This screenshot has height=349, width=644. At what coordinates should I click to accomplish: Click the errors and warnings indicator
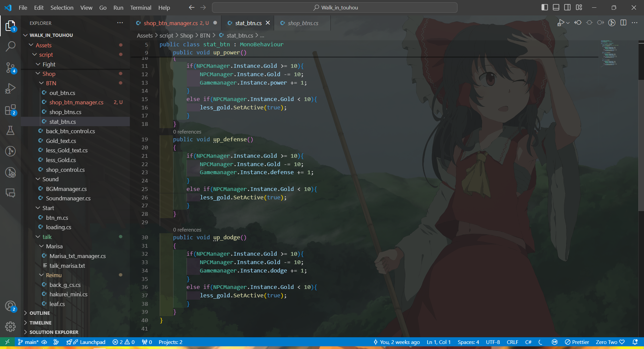[123, 342]
